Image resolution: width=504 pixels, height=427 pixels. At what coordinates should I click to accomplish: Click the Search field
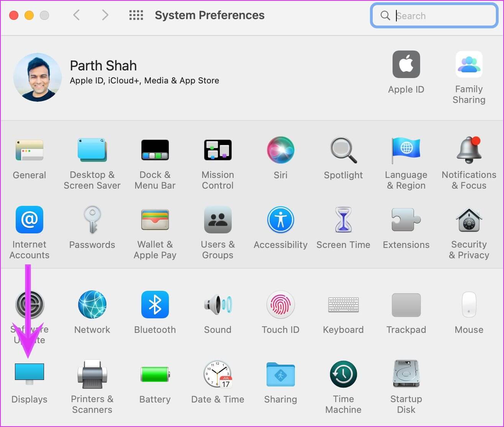434,16
